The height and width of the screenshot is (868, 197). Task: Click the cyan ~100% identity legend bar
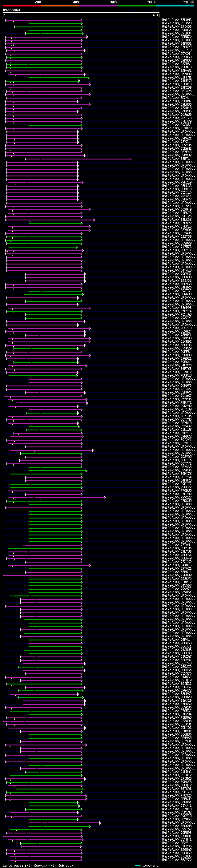click(175, 6)
